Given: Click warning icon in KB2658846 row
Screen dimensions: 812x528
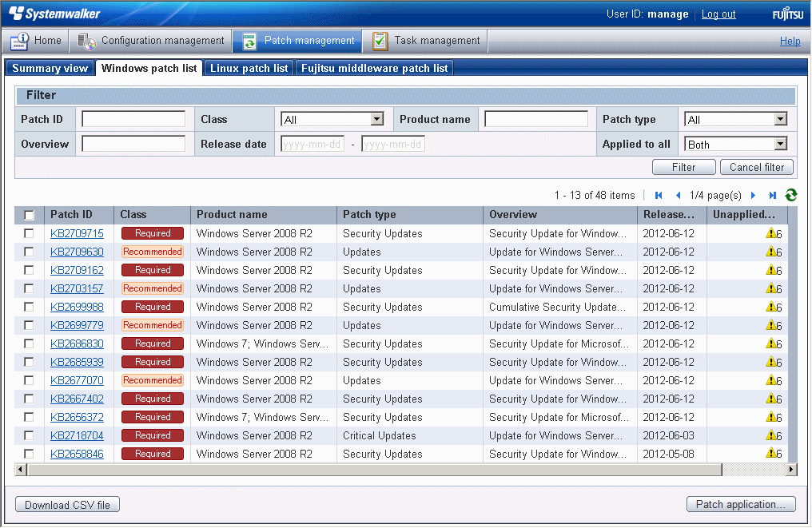Looking at the screenshot, I should [x=771, y=454].
